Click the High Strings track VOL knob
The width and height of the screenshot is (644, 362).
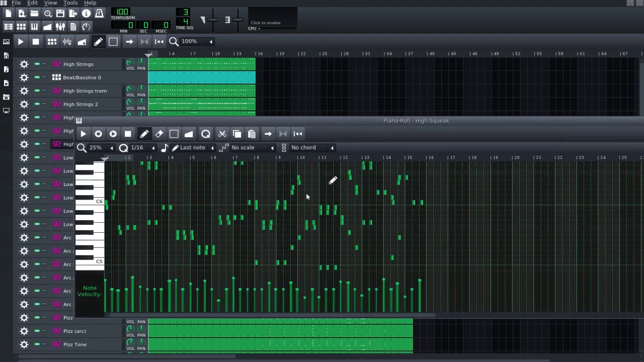click(x=130, y=62)
